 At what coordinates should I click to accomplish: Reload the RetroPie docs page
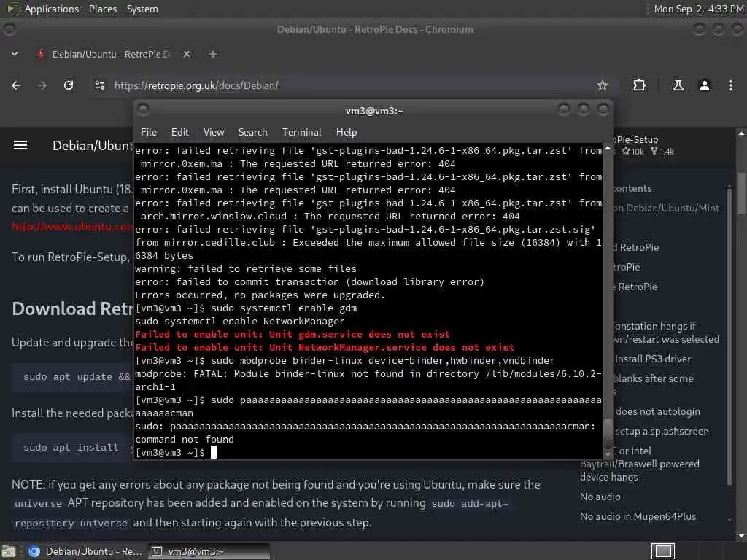point(69,85)
